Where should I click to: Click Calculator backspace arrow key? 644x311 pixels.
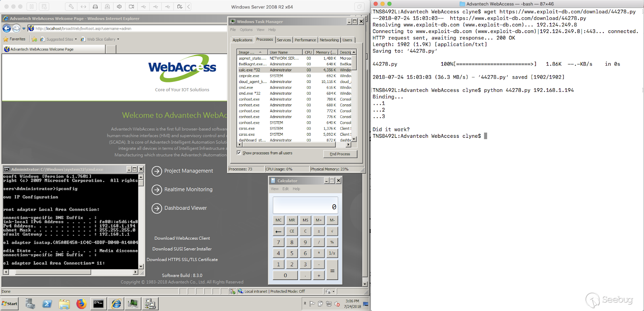coord(279,231)
